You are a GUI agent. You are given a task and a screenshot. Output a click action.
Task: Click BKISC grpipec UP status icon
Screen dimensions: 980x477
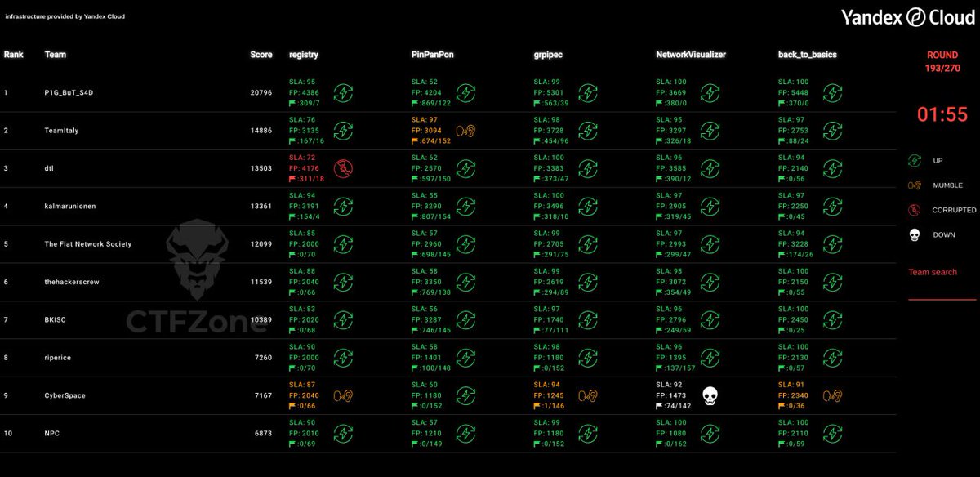[x=588, y=319]
